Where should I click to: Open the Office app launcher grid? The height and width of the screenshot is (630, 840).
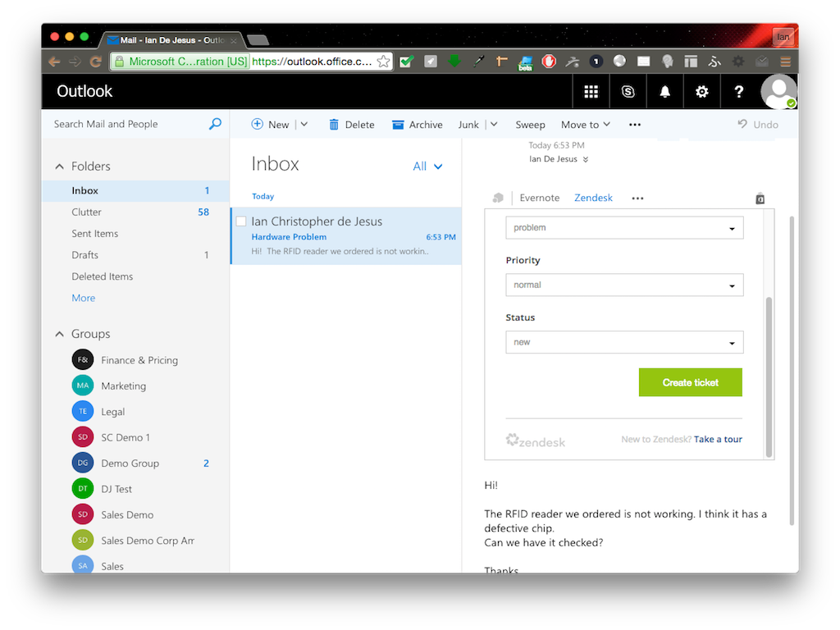tap(591, 91)
